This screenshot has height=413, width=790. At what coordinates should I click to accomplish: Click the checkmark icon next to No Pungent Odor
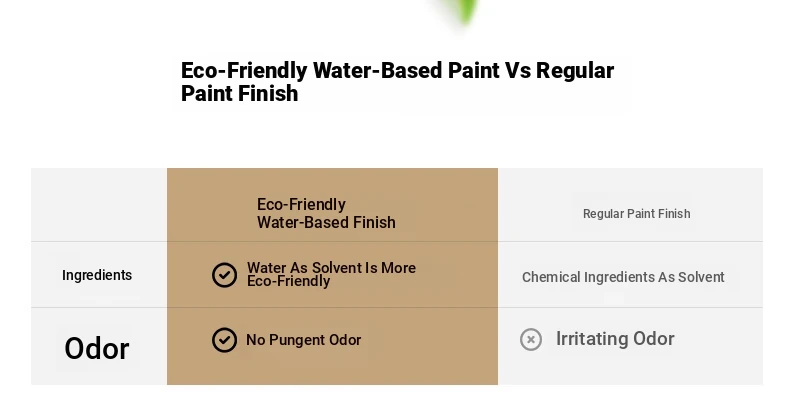(224, 340)
